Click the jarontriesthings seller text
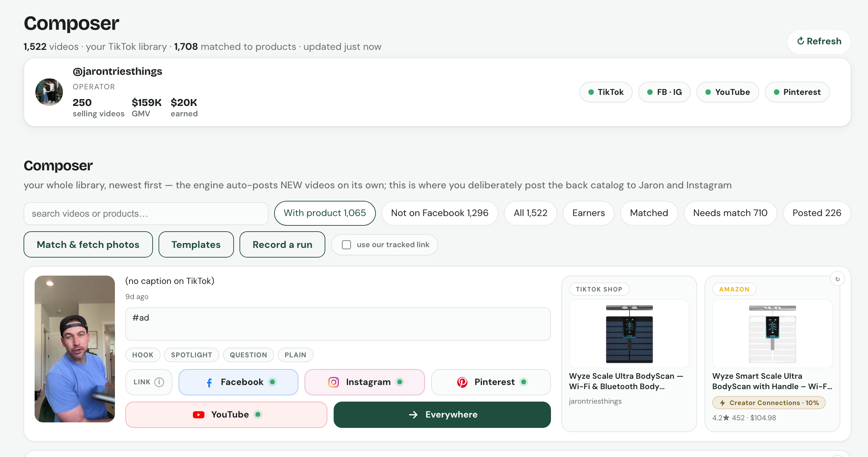Screen dimensions: 868x457 (595, 401)
